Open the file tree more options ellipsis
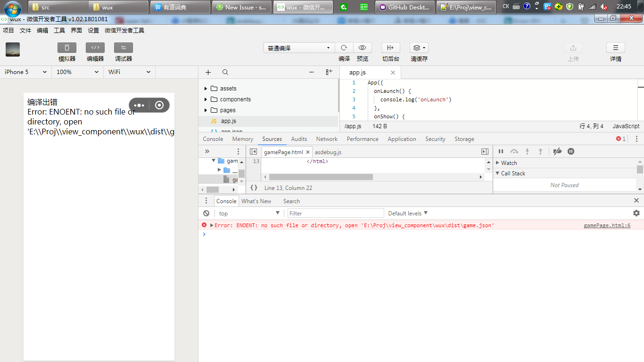 312,72
